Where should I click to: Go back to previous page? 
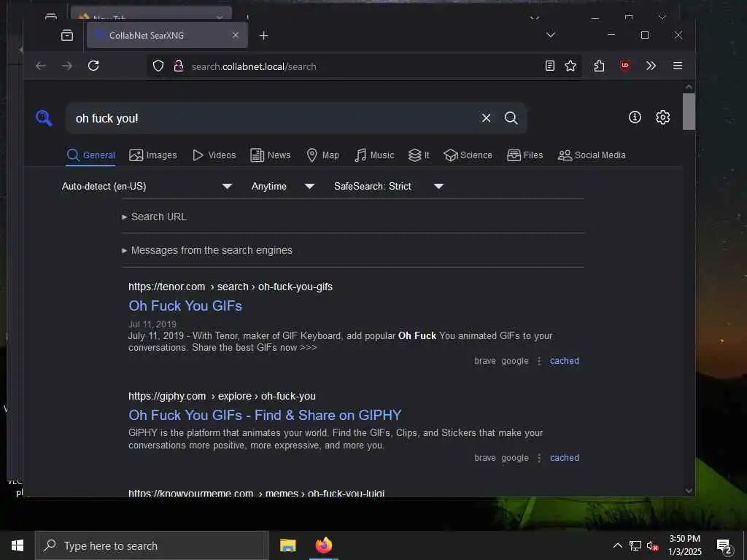point(41,66)
